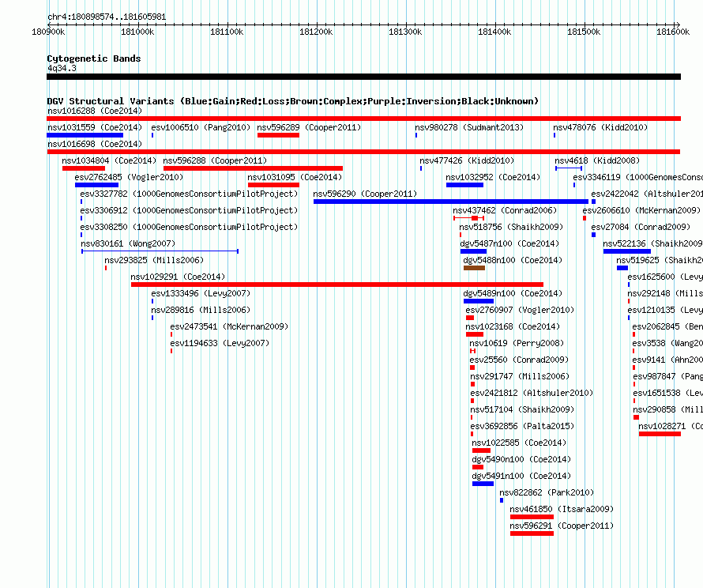Click esv2473541 (McKernan2009) label
The width and height of the screenshot is (703, 588).
tap(229, 326)
